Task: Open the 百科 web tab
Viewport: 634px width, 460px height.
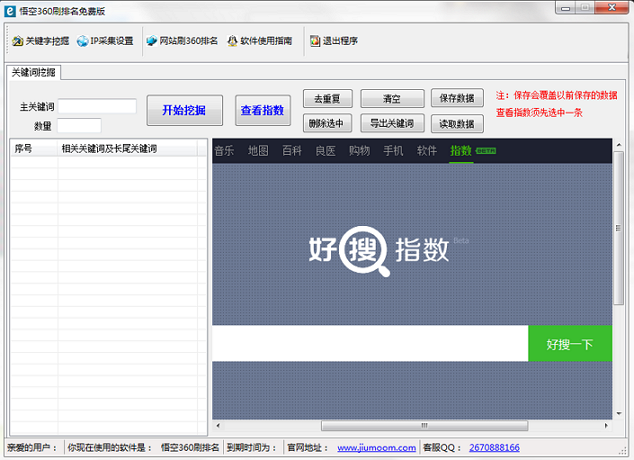Action: pyautogui.click(x=292, y=151)
